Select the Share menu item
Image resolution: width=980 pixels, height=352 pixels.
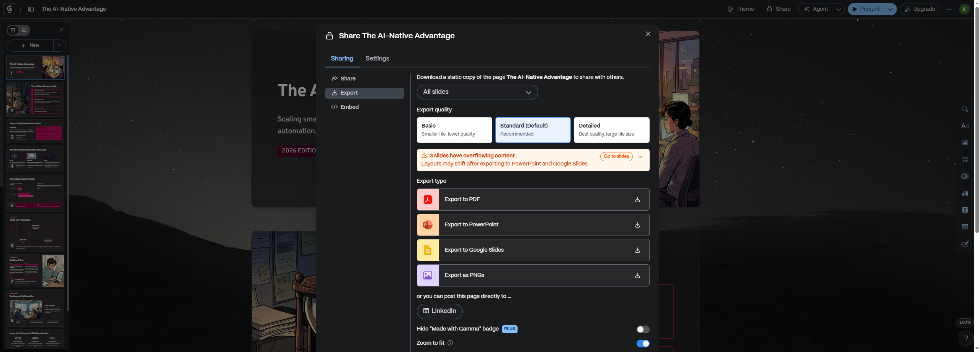tap(364, 79)
